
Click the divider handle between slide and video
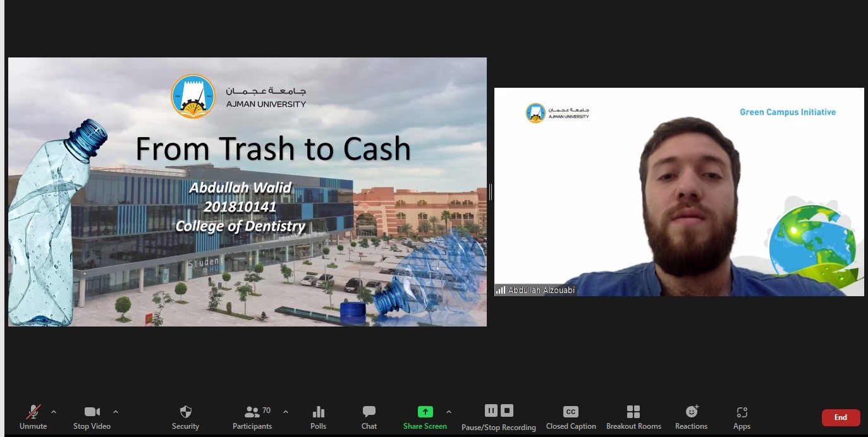pyautogui.click(x=491, y=192)
